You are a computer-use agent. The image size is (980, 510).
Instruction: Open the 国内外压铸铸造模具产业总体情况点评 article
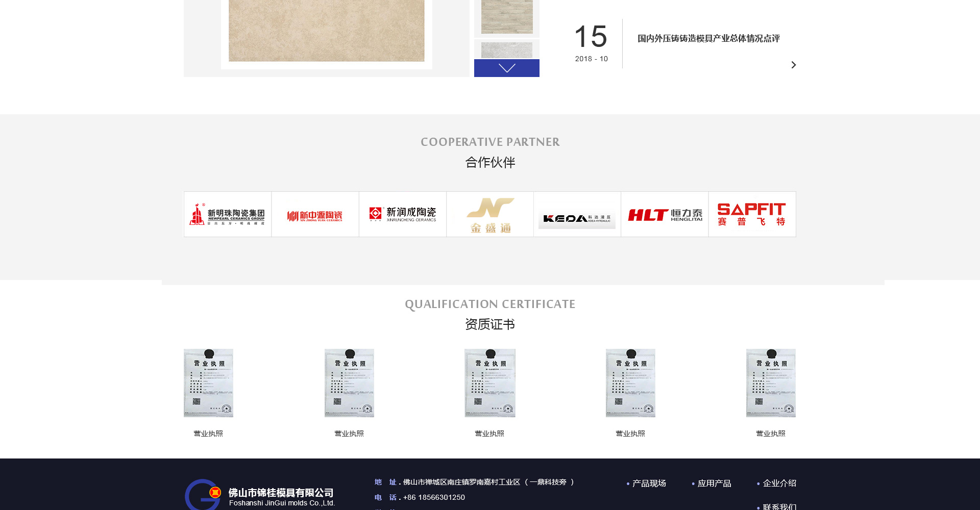click(x=708, y=39)
